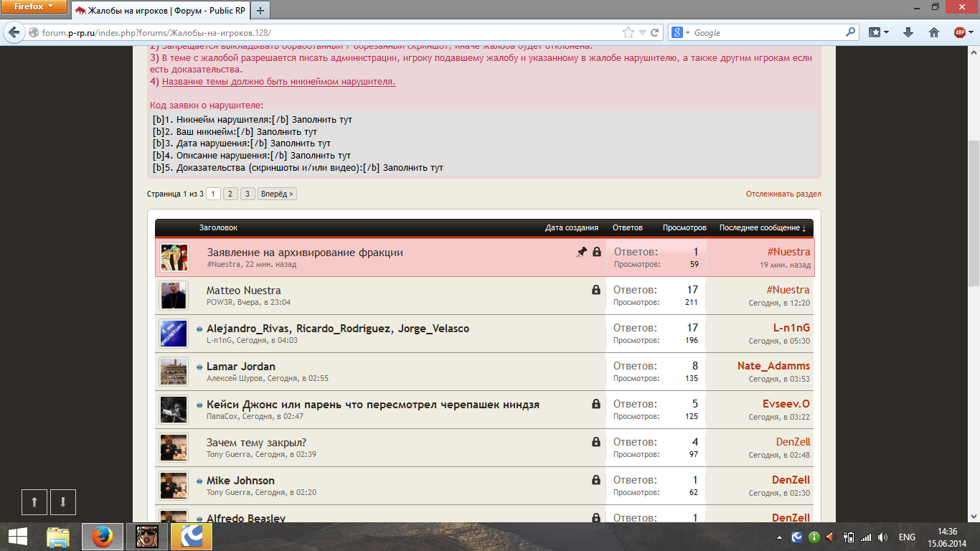Open the Downloads arrow in the toolbar
The image size is (980, 551).
(908, 32)
